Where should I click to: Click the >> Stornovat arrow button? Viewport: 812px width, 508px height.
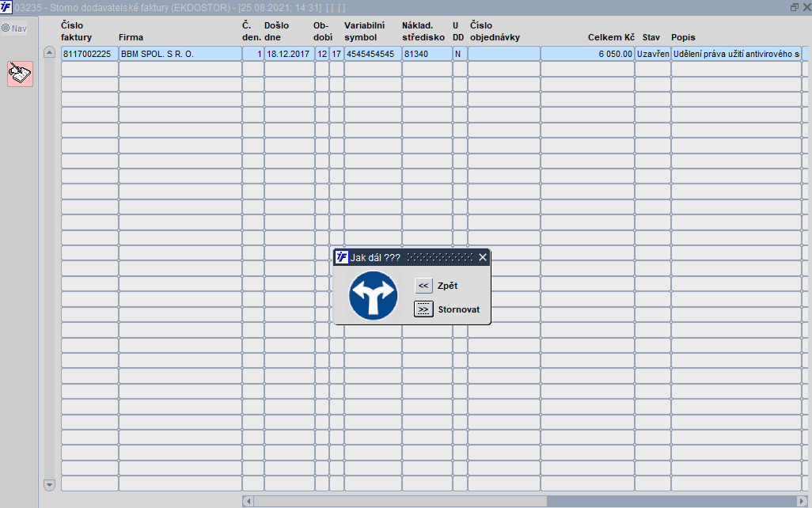(423, 309)
